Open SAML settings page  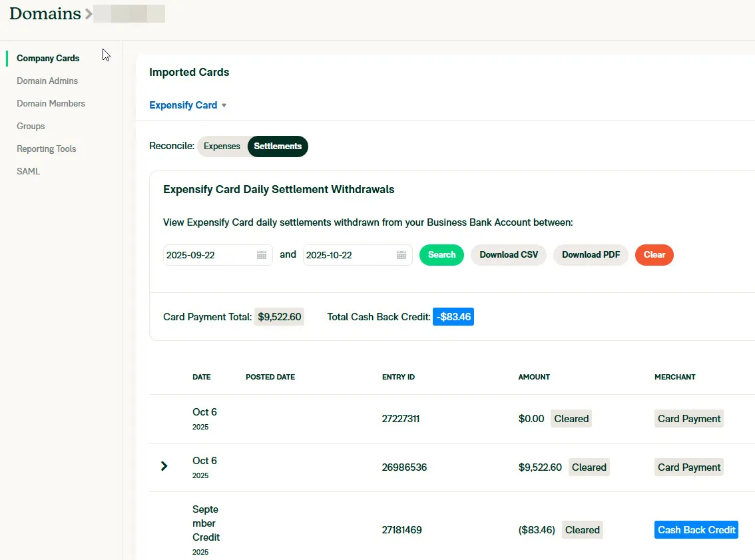pyautogui.click(x=29, y=171)
